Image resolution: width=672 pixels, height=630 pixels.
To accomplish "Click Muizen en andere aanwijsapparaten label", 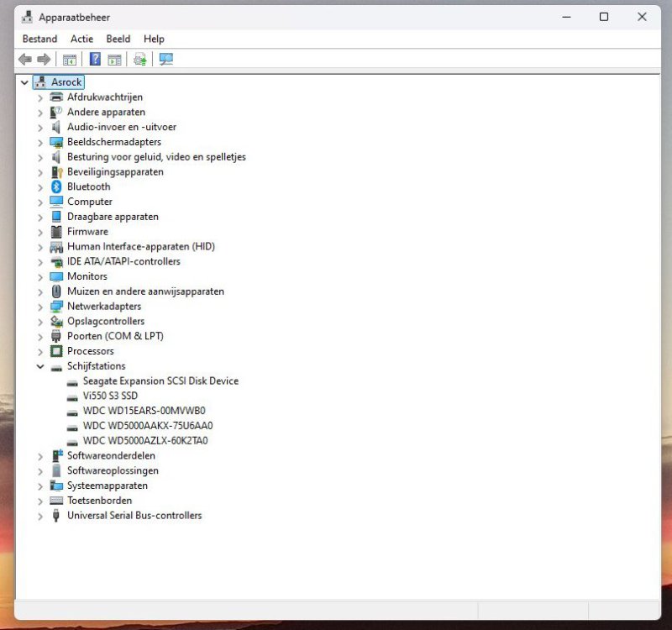I will point(145,291).
